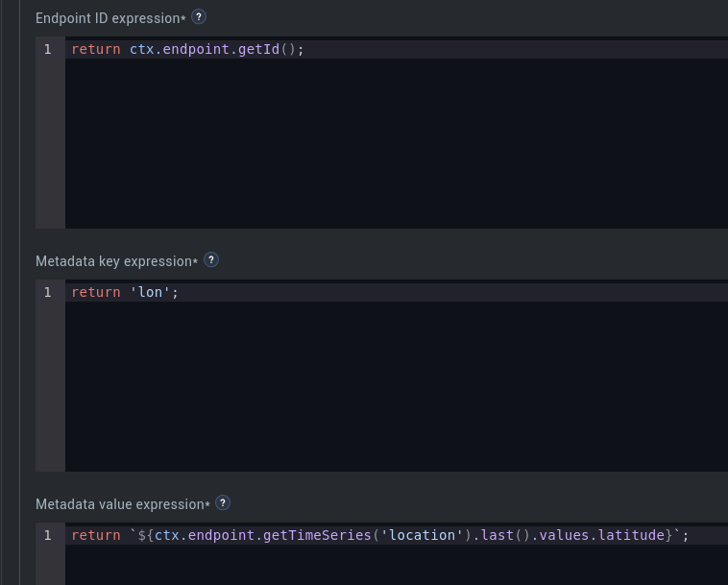Screen dimensions: 728x585
Task: Show help tooltip for Metadata value expression
Action: [x=223, y=502]
